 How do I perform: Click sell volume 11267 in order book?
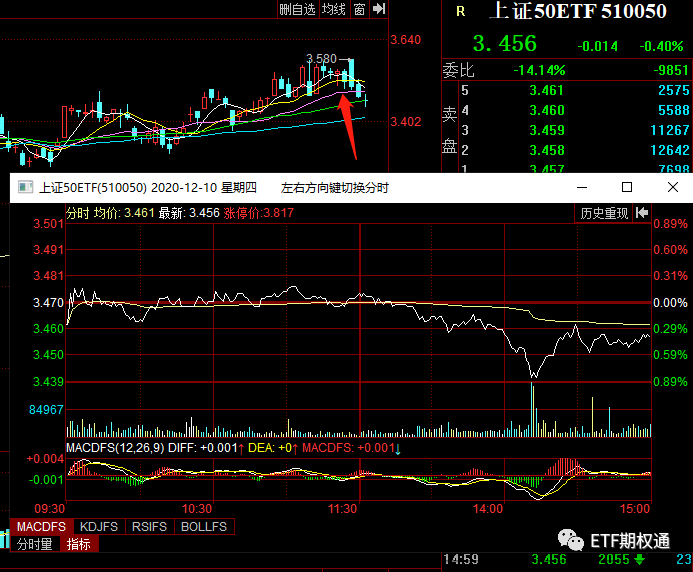(670, 130)
